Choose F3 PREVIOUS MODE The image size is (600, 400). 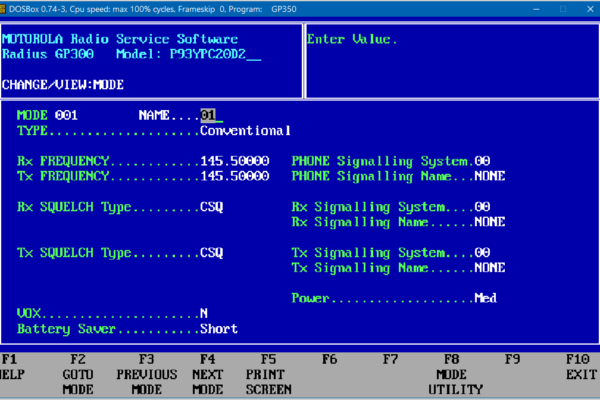(x=147, y=374)
